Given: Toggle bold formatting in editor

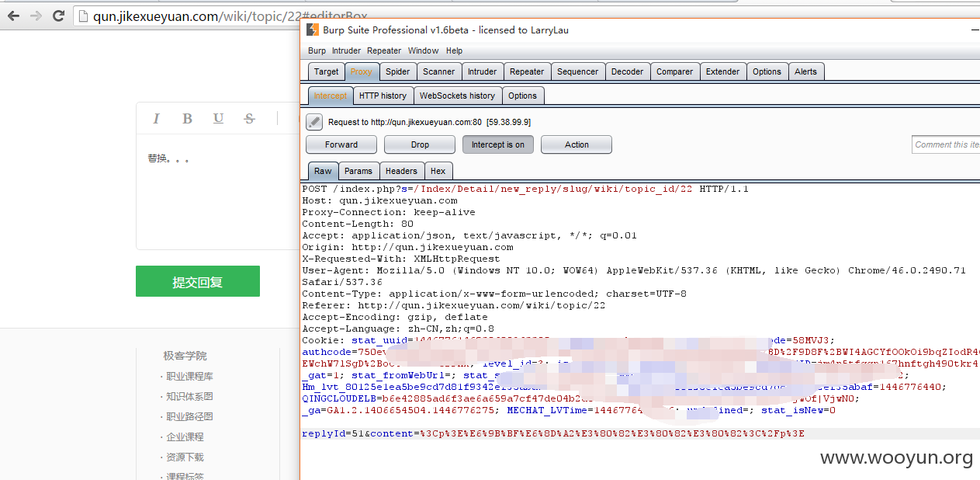Looking at the screenshot, I should tap(187, 118).
